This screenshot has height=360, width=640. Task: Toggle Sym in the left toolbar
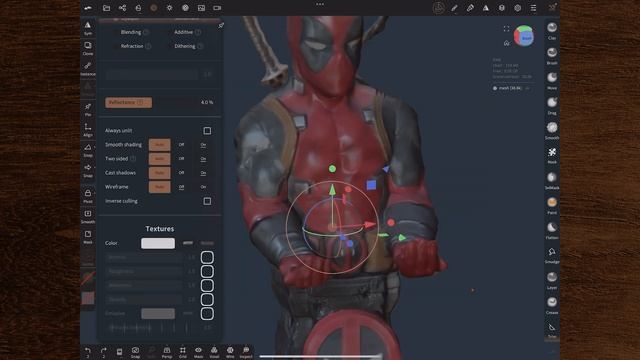88,28
